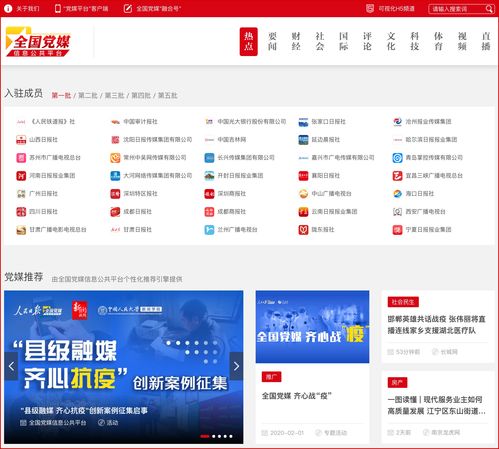Select the 热点 navigation tab
Screen dimensions: 499x449
point(249,41)
